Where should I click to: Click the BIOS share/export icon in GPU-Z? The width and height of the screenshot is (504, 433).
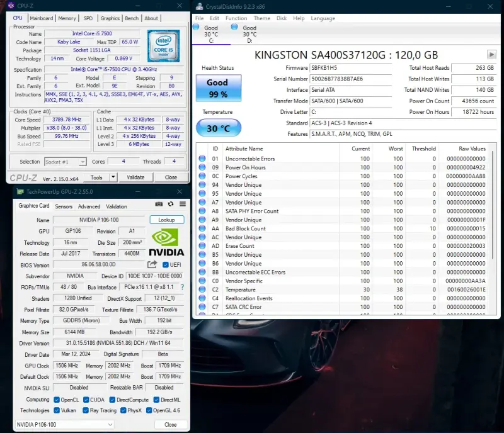[152, 264]
